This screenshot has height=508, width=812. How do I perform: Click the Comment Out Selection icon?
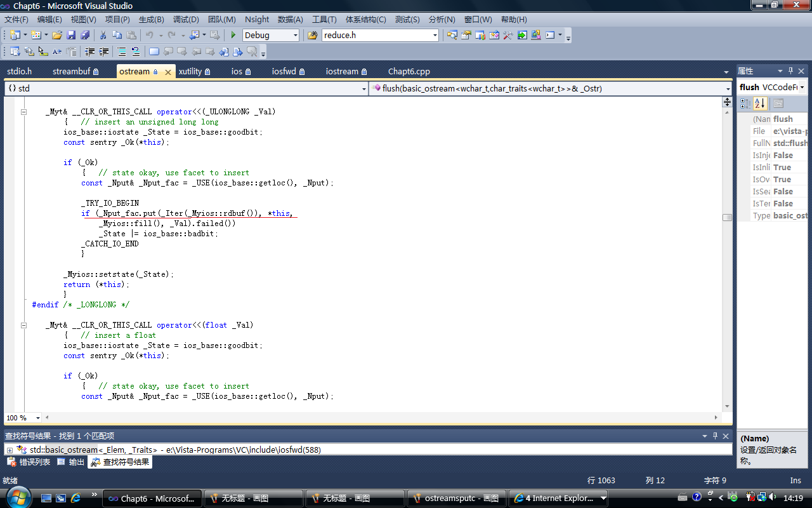point(122,51)
